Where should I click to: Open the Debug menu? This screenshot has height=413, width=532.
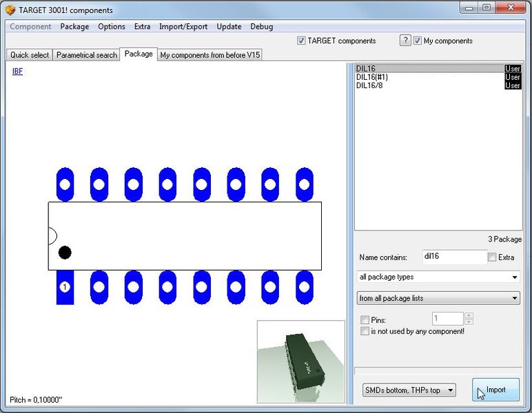click(262, 26)
